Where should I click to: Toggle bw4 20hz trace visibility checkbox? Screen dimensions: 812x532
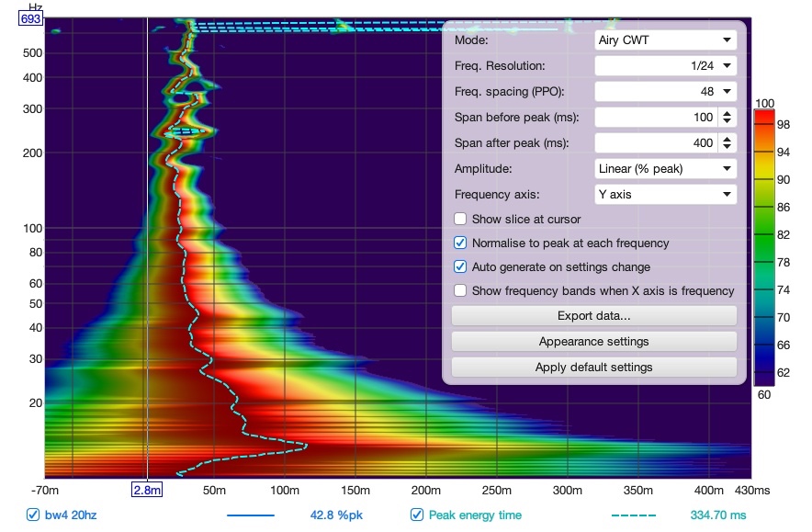click(33, 515)
